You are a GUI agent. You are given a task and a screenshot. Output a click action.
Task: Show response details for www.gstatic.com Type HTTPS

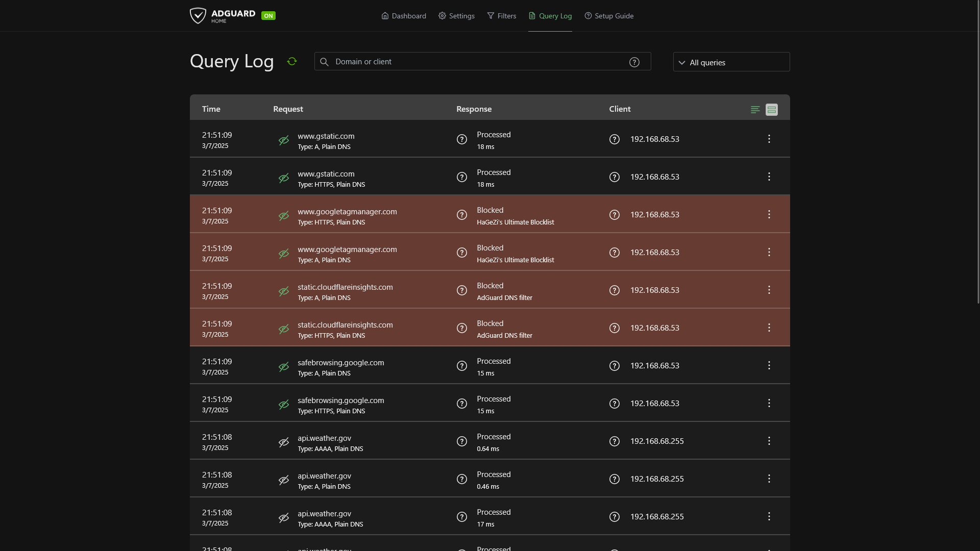tap(462, 177)
